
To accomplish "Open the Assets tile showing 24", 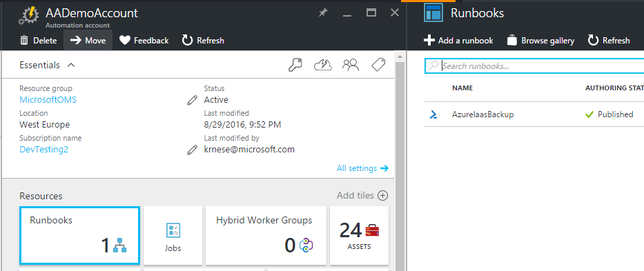I will 359,235.
